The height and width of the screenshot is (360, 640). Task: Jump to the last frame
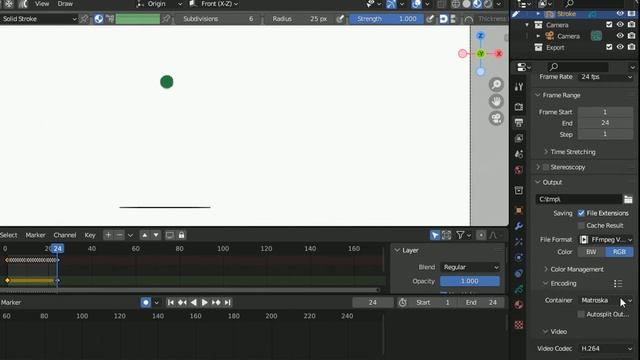228,302
